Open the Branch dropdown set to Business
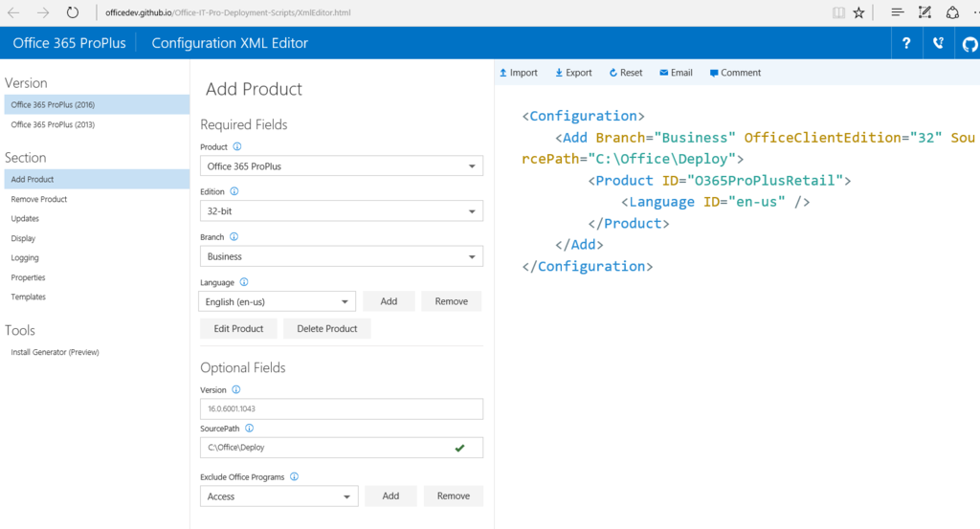The height and width of the screenshot is (529, 980). (x=341, y=256)
